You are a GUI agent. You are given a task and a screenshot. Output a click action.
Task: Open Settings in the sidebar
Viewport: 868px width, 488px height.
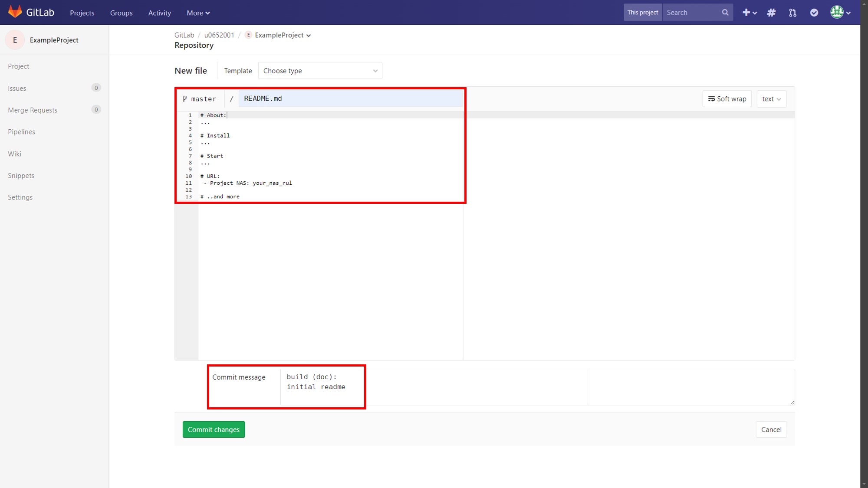20,197
